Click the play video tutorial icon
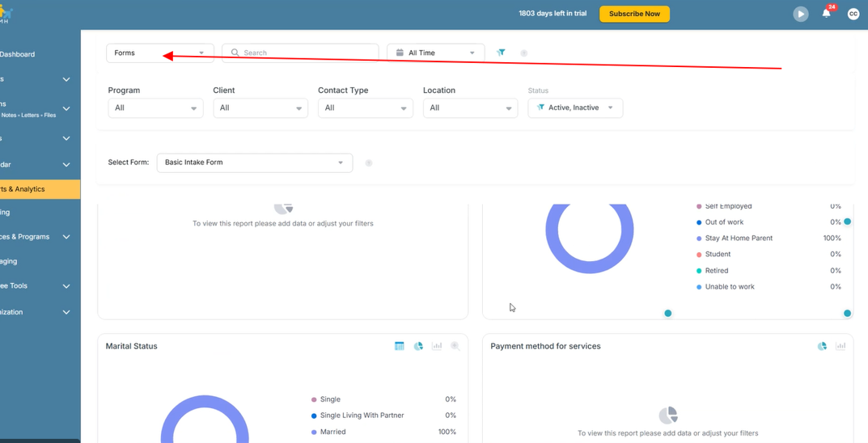Screen dimensions: 868x443 point(801,14)
